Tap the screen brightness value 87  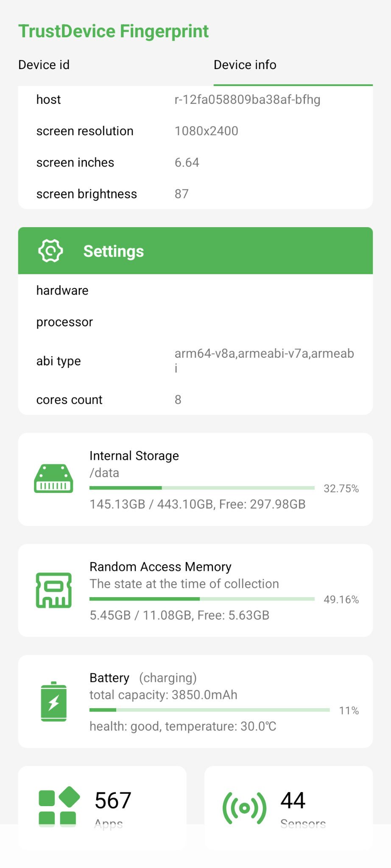click(182, 194)
